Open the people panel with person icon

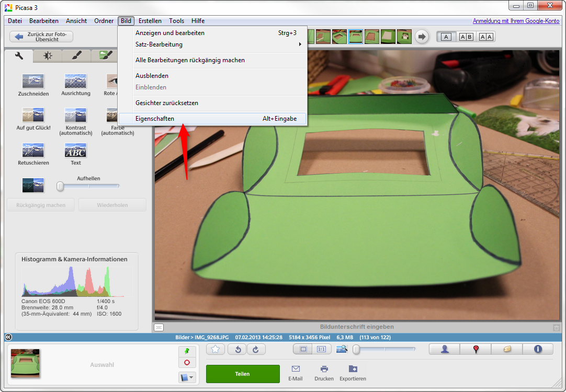[x=445, y=349]
